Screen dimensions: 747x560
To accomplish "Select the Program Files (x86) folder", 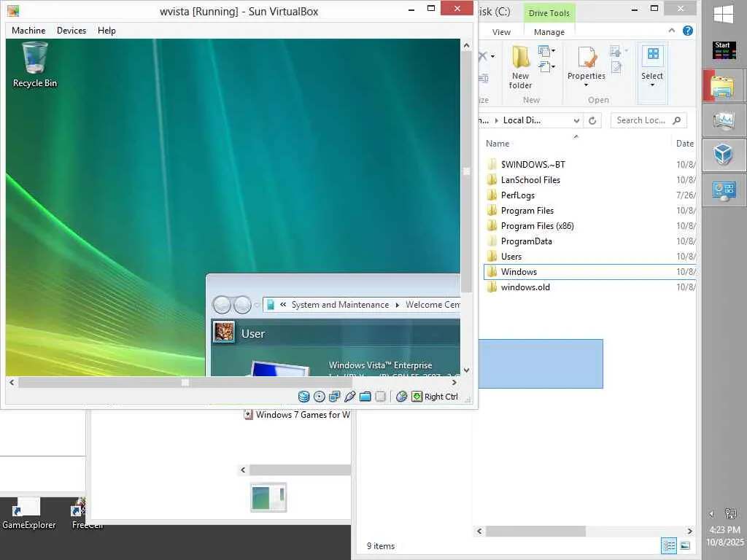I will tap(537, 226).
